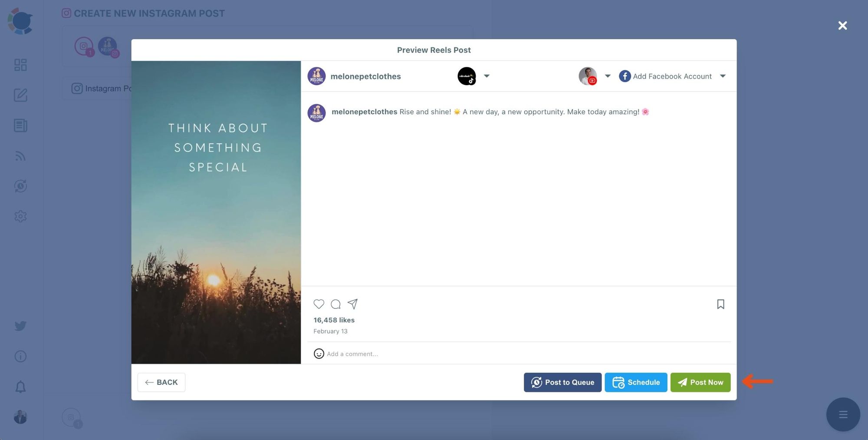
Task: Click the Instagram account icon at page bottom
Action: 72,418
